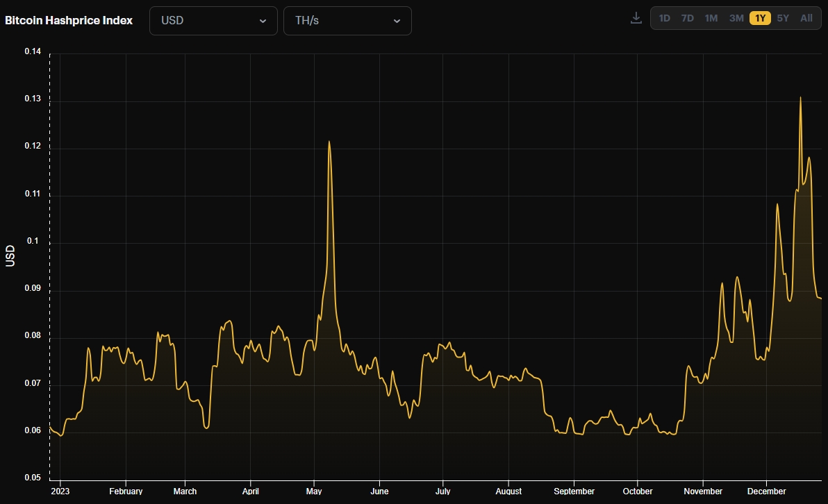Viewport: 828px width, 504px height.
Task: Click the download chart data icon
Action: point(636,18)
